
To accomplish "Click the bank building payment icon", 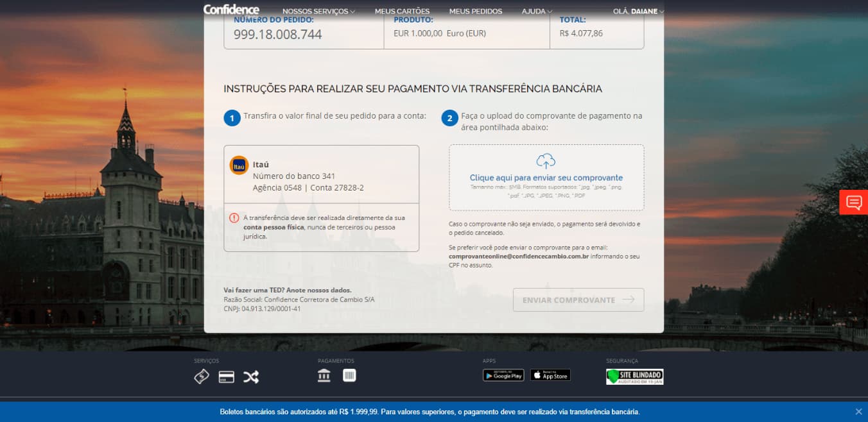I will point(324,376).
